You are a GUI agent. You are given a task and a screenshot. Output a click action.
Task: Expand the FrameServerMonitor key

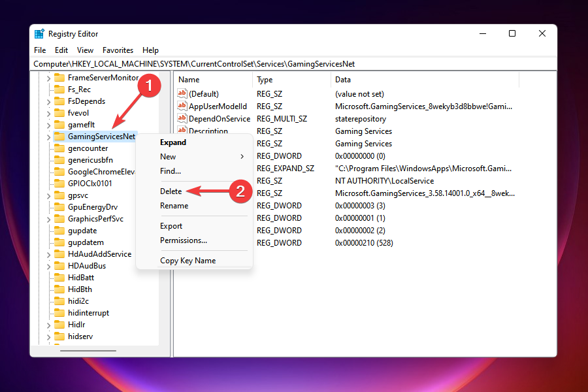coord(48,78)
